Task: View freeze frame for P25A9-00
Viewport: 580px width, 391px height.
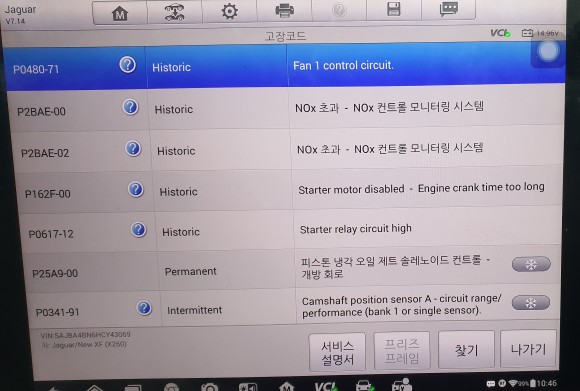Action: [x=531, y=264]
